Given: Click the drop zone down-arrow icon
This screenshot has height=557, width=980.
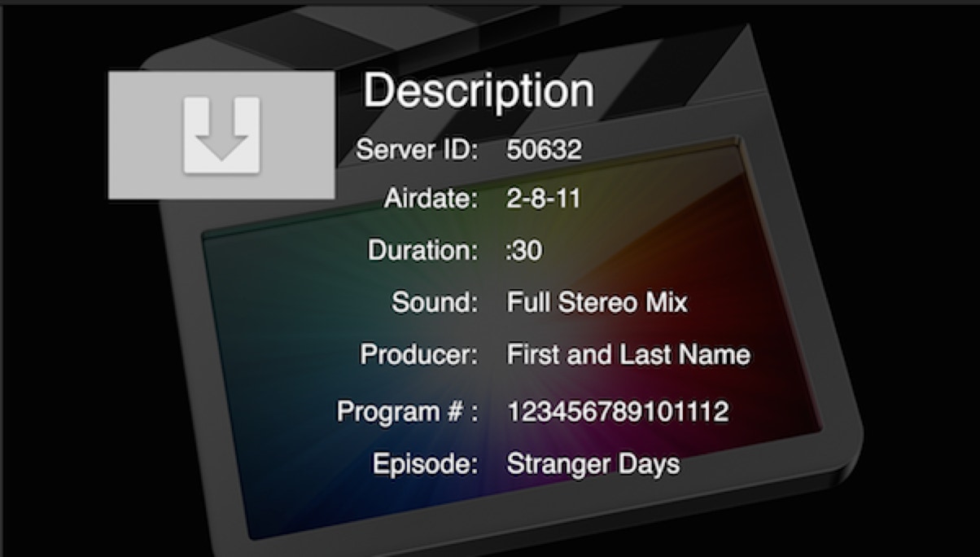Looking at the screenshot, I should (x=221, y=135).
